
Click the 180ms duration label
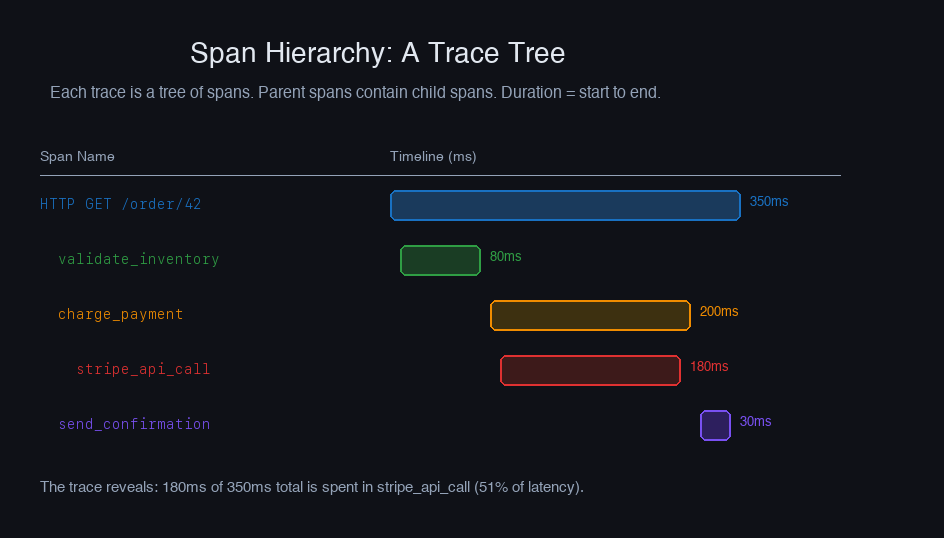point(709,366)
